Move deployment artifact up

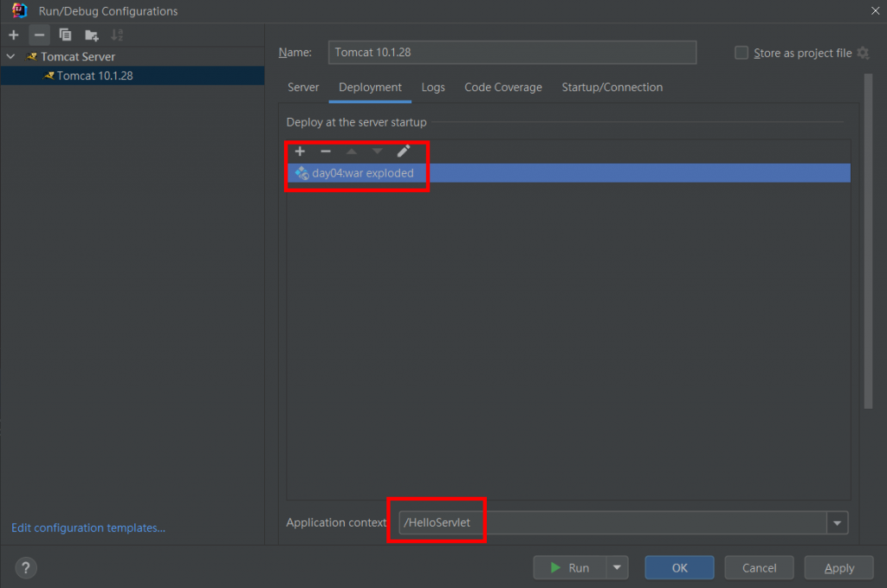[x=352, y=151]
